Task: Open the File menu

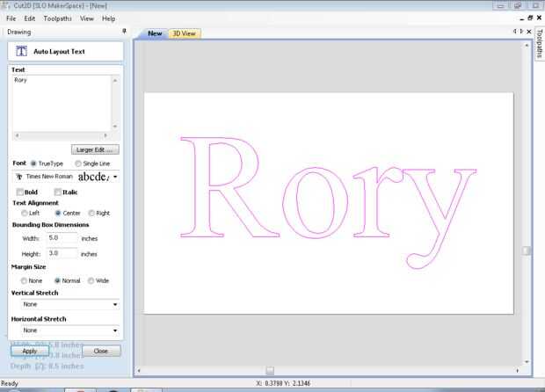Action: [11, 18]
